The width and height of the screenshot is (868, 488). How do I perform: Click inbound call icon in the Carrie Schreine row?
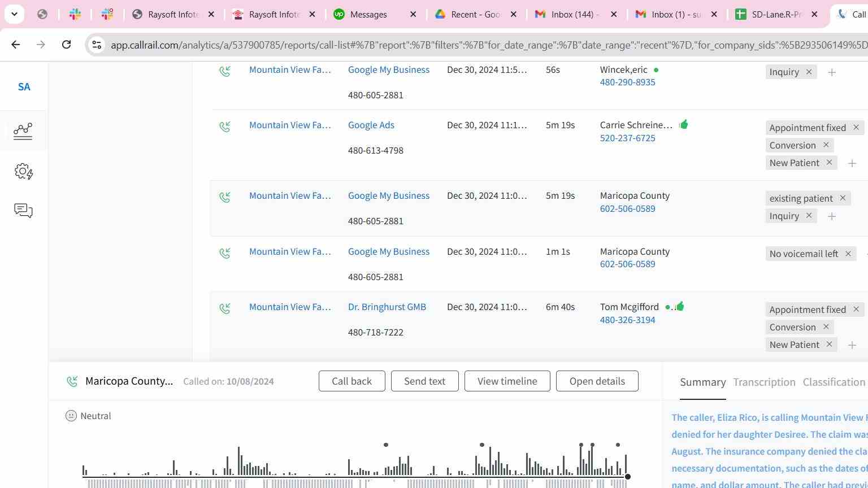[x=225, y=127]
